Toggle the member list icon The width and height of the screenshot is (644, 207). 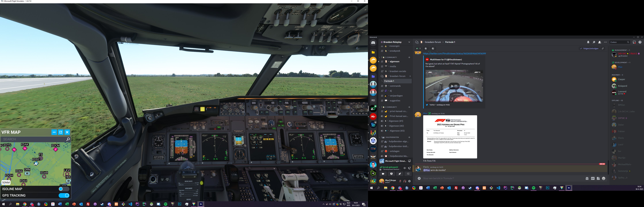[x=600, y=42]
